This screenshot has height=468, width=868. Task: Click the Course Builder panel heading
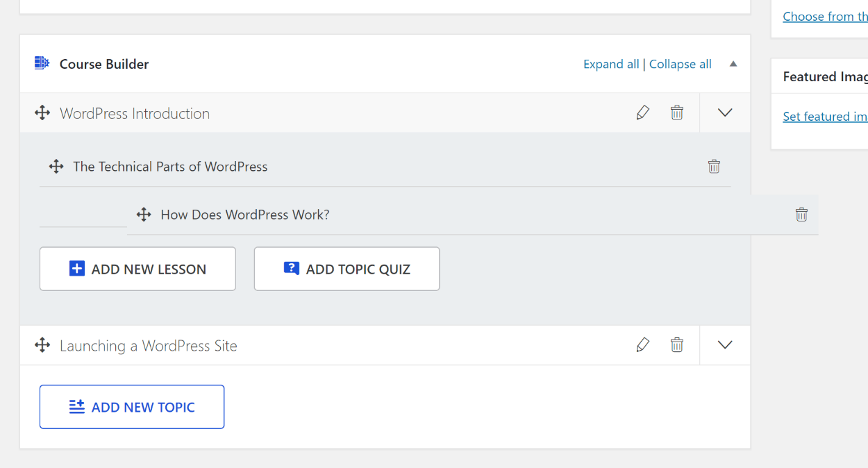click(x=104, y=64)
